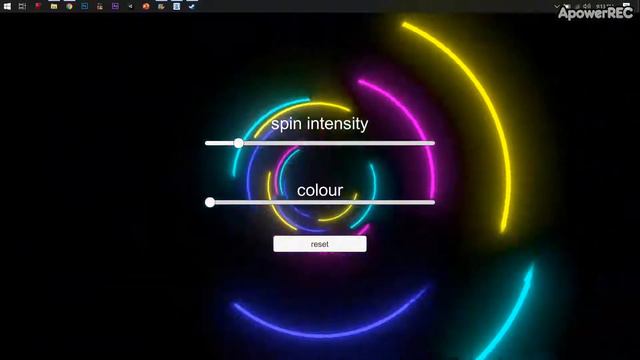Click the colour slider handle
This screenshot has height=360, width=640.
pos(210,202)
